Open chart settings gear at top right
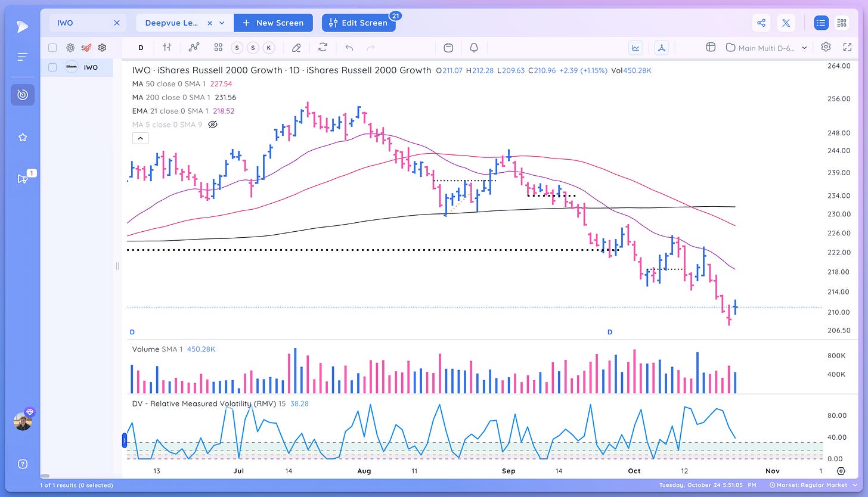 tap(826, 47)
